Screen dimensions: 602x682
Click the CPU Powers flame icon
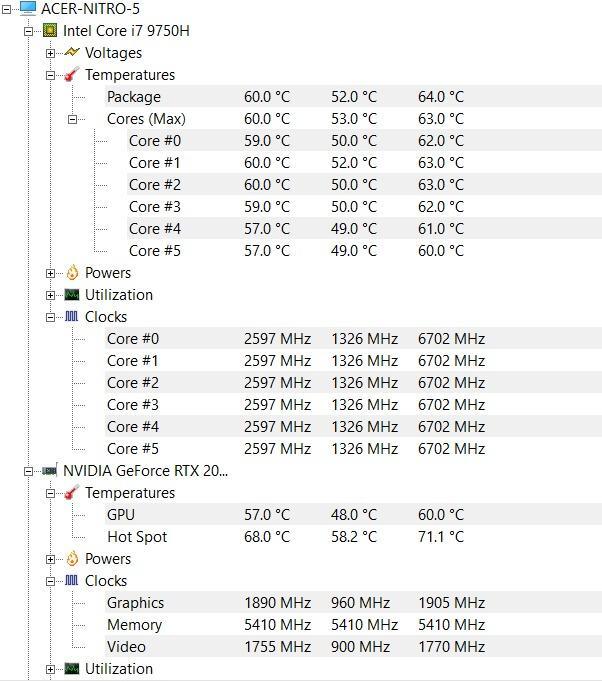[72, 273]
